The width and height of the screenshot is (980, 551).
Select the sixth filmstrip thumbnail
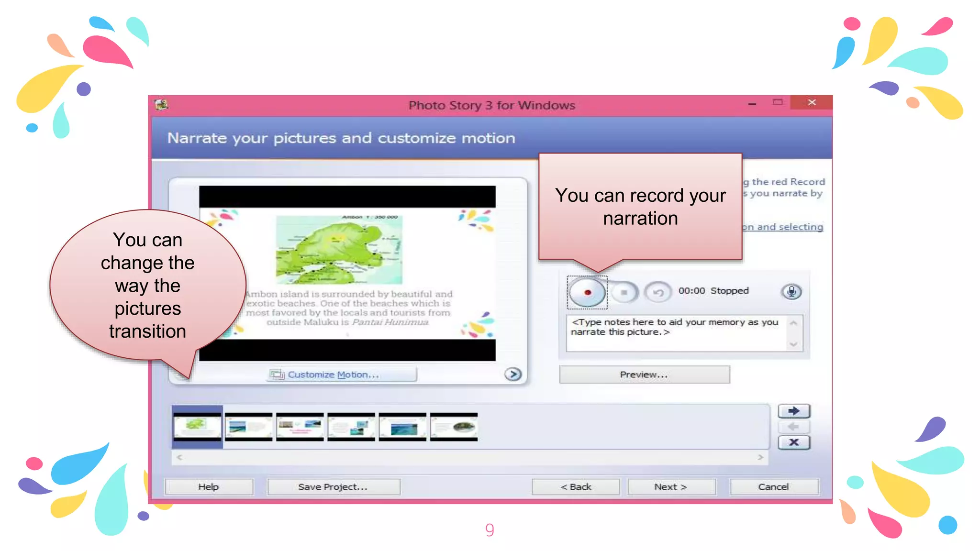(454, 427)
